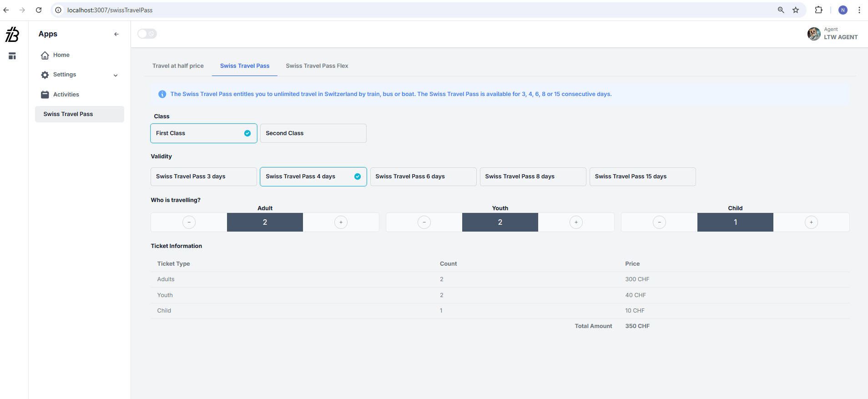Screen dimensions: 868x399
Task: Expand the Settings submenu chevron
Action: click(x=116, y=76)
